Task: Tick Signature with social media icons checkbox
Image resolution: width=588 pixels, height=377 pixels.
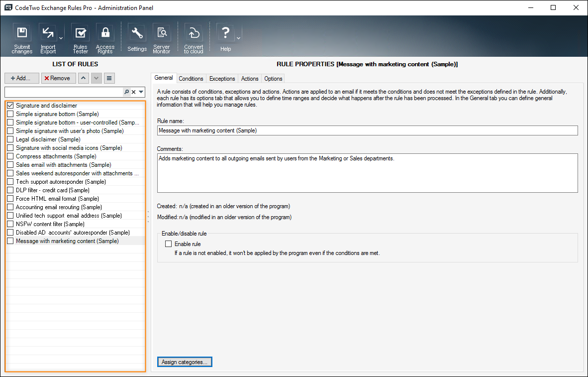Action: (x=10, y=148)
